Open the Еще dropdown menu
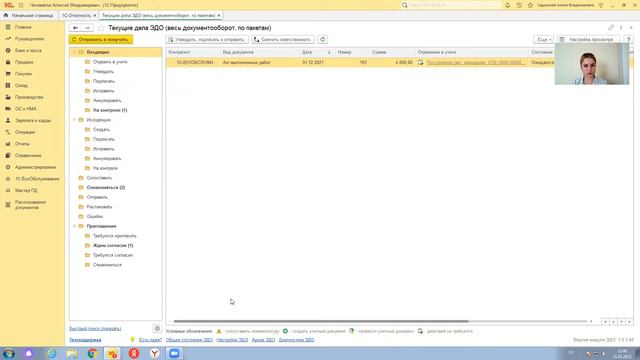This screenshot has height=360, width=640. (x=544, y=40)
